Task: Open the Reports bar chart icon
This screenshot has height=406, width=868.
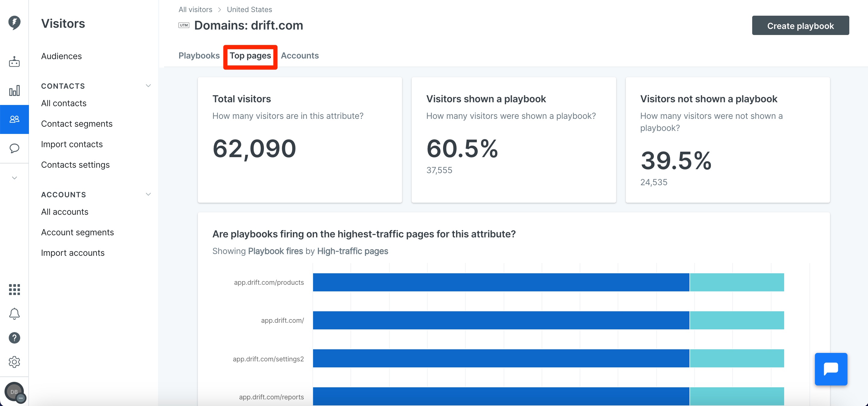Action: 14,90
